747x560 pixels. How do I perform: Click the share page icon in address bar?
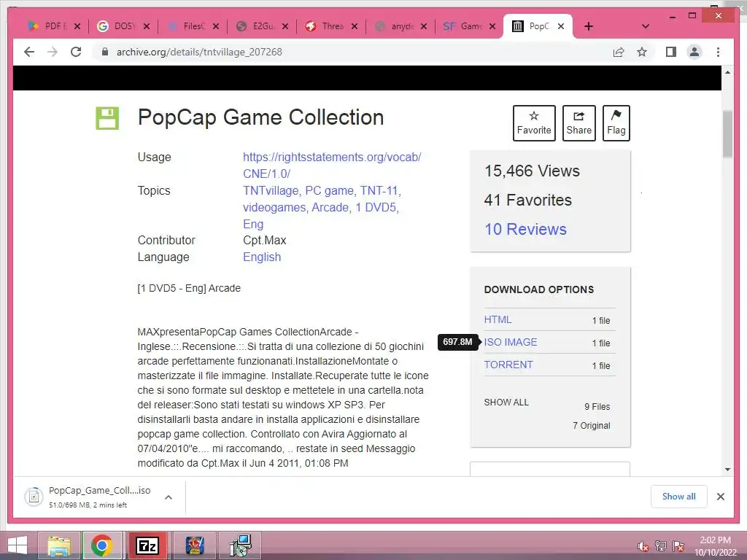[x=619, y=52]
